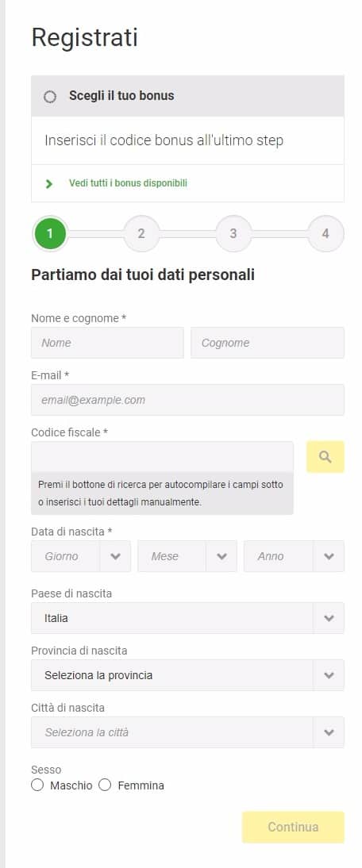Go to registration step 3 circle
The height and width of the screenshot is (868, 362).
click(x=233, y=233)
